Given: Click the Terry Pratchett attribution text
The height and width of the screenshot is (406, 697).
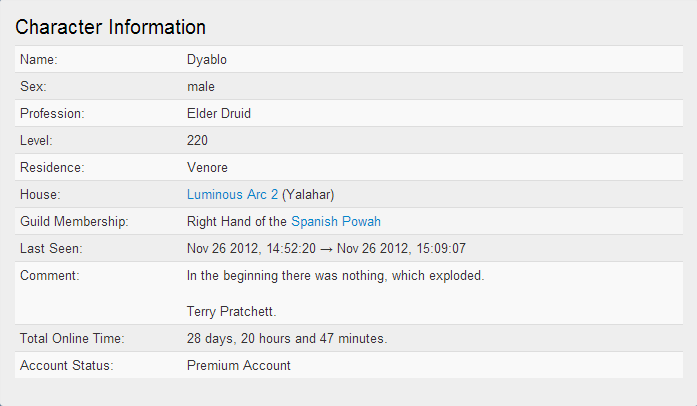Looking at the screenshot, I should click(231, 311).
